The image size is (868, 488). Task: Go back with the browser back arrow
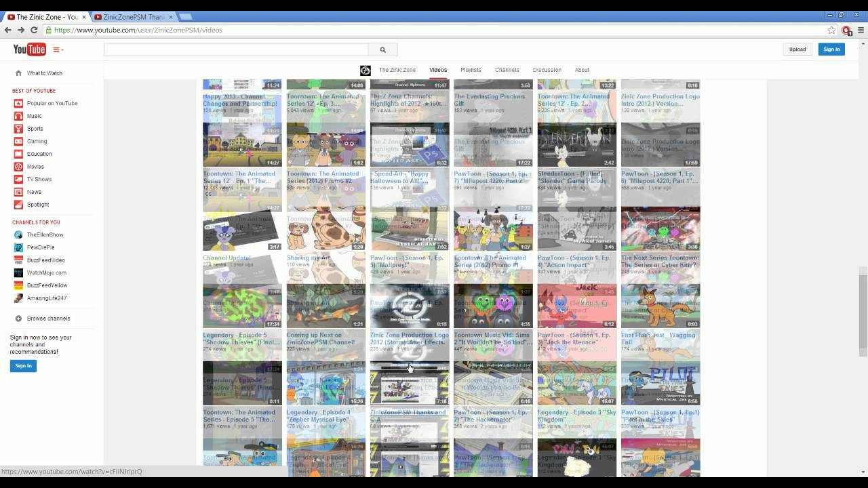click(x=8, y=30)
